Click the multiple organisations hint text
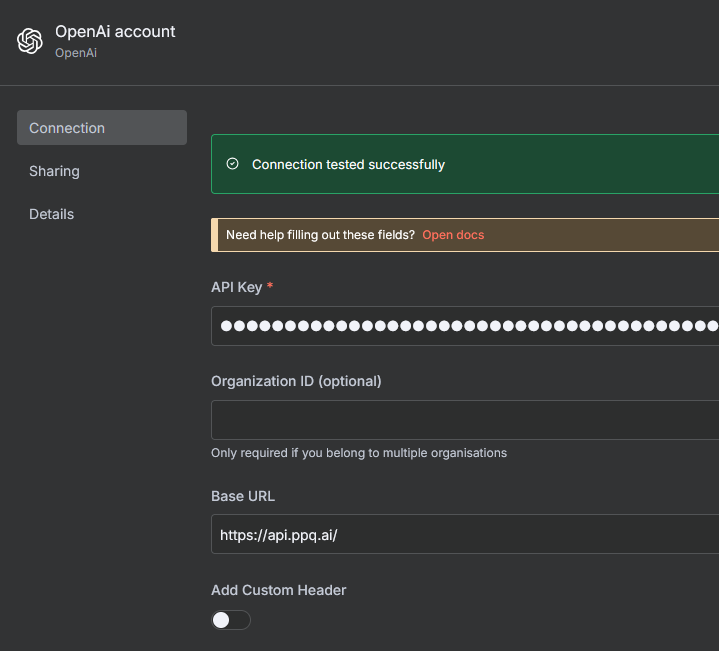Screen dimensions: 719x651 point(359,453)
